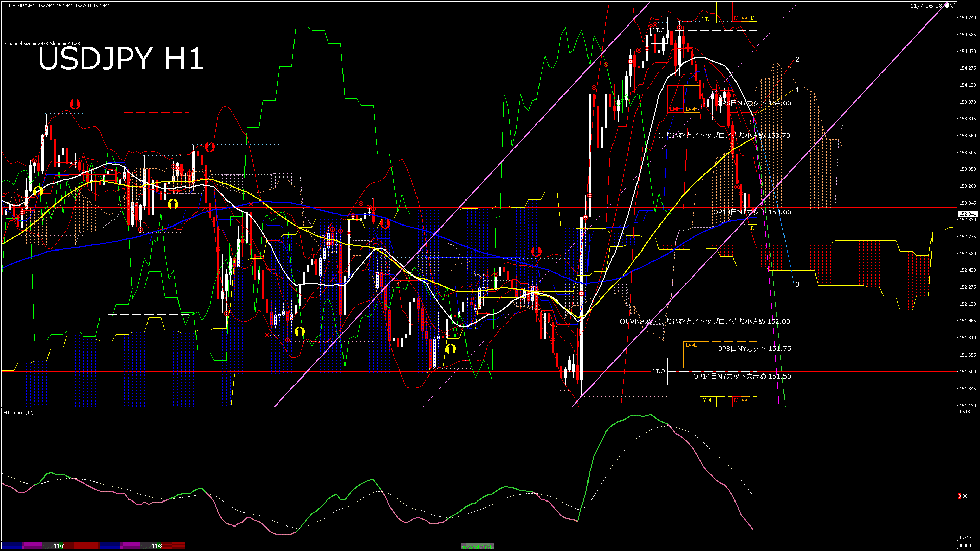Click the H1 macd (12) indicator label
The height and width of the screenshot is (551, 980).
coord(18,412)
